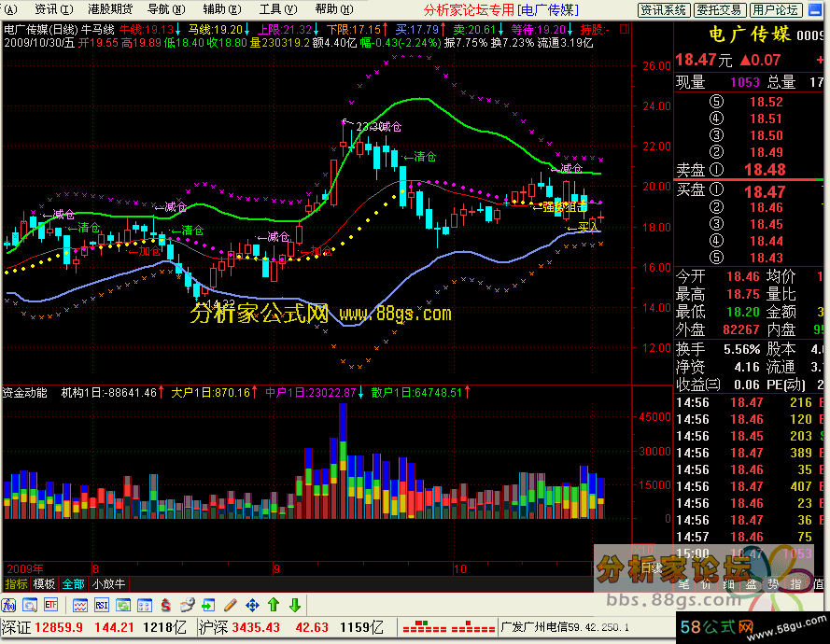Click sell level ① price 18.48
Image resolution: width=830 pixels, height=644 pixels.
(x=765, y=170)
